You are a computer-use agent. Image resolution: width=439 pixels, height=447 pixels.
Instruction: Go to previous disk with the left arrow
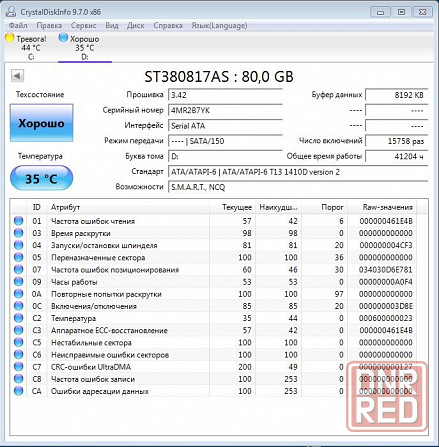click(17, 76)
